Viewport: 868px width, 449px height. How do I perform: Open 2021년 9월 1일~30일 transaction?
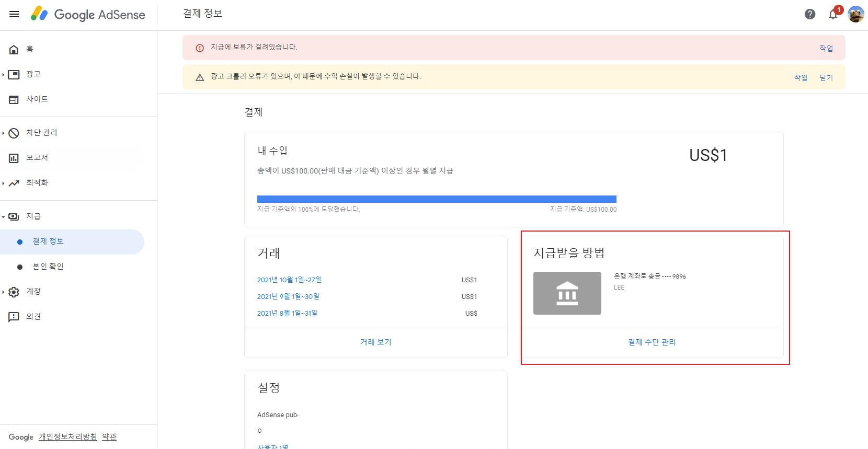(288, 296)
